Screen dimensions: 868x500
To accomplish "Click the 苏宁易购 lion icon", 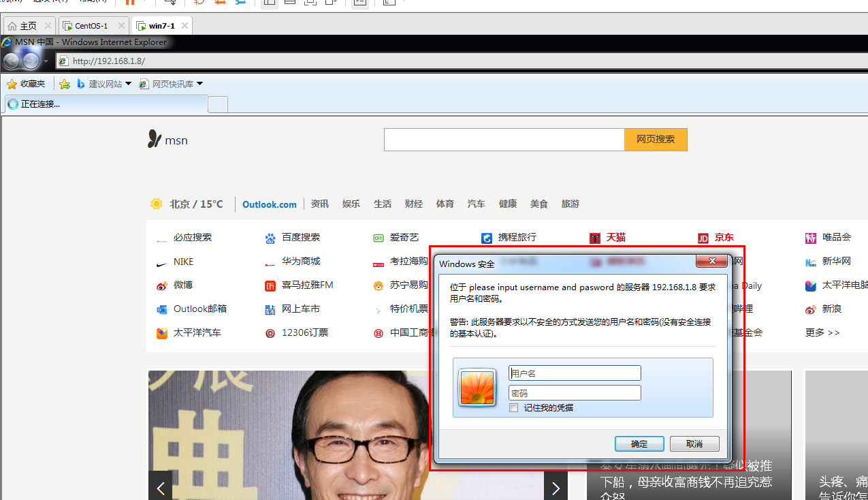I will (x=379, y=286).
